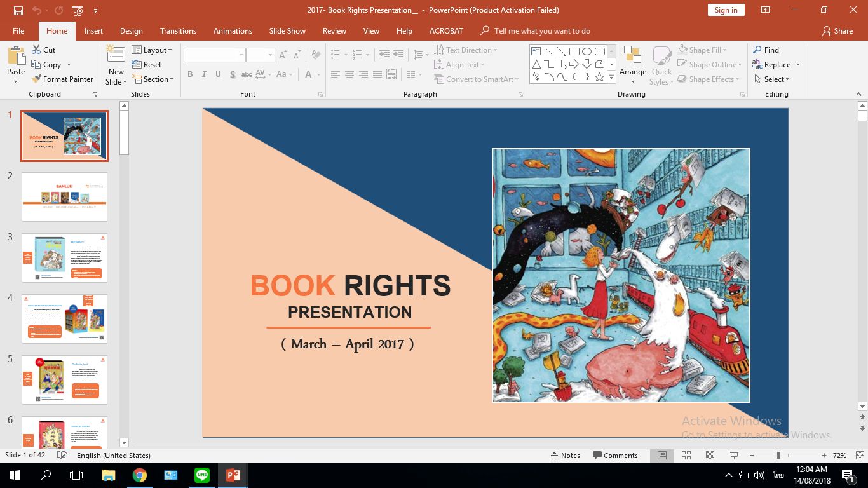The image size is (868, 488).
Task: Click the Share button
Action: point(837,31)
